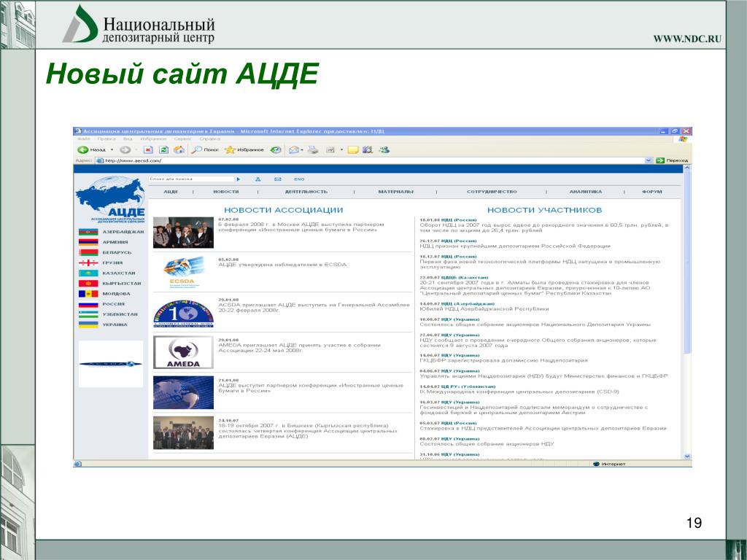Open the Правка menu
The image size is (747, 560).
pos(107,139)
